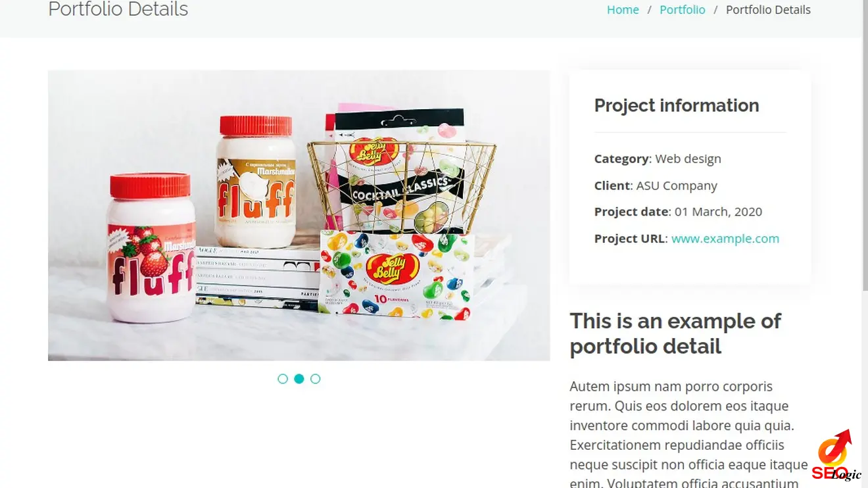Click the example of portfolio detail heading
The width and height of the screenshot is (868, 488).
coord(675,333)
